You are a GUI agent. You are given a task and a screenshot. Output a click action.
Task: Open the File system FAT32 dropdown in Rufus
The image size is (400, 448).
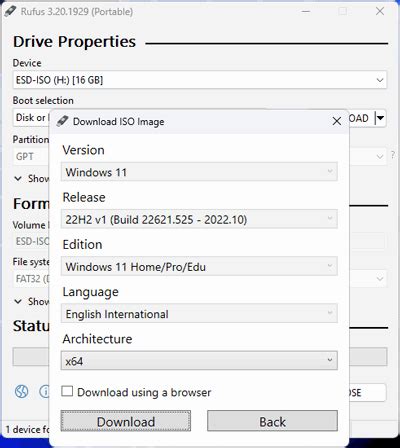point(31,278)
